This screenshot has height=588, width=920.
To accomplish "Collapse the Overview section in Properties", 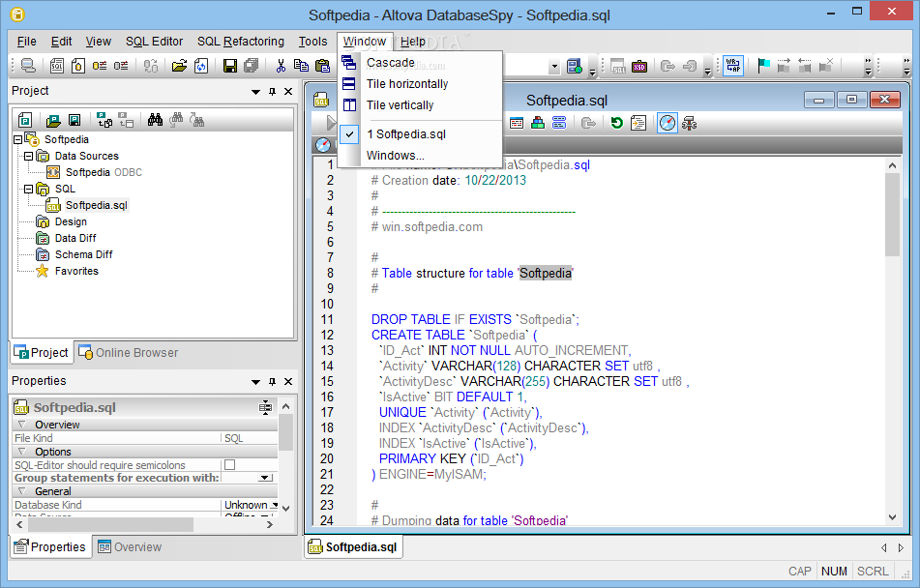I will [21, 425].
